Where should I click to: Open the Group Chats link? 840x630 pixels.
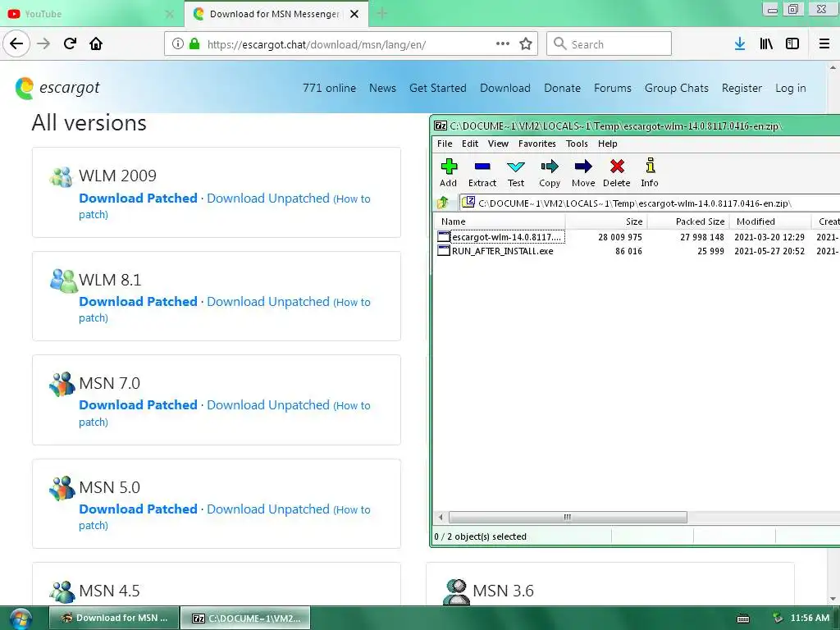(677, 88)
